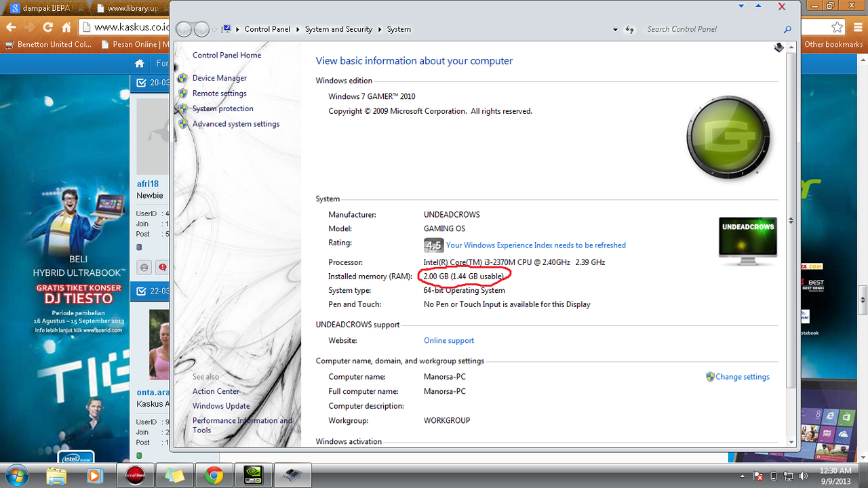Open the recent pages dropdown arrow

pyautogui.click(x=214, y=30)
